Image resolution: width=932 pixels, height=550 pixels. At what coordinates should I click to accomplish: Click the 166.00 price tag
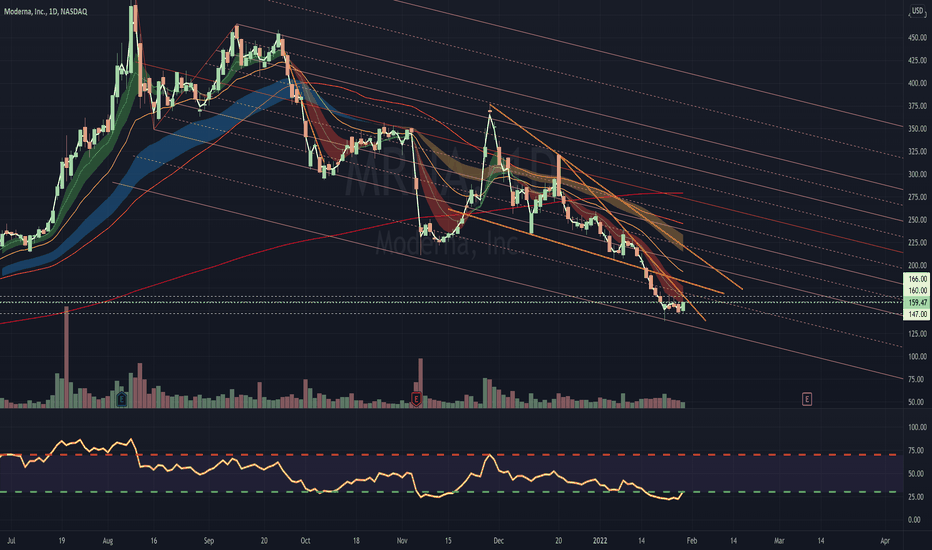pos(917,278)
